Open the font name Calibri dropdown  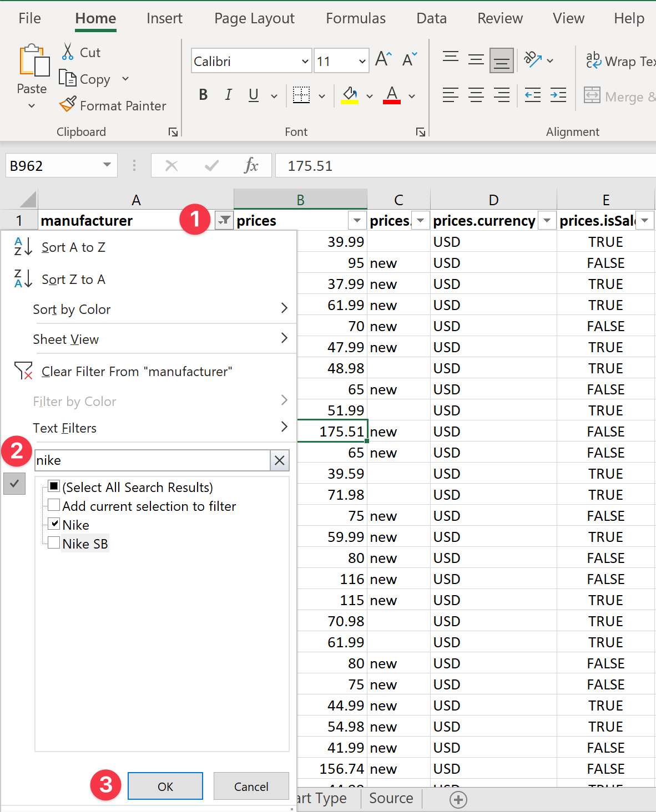pyautogui.click(x=305, y=62)
